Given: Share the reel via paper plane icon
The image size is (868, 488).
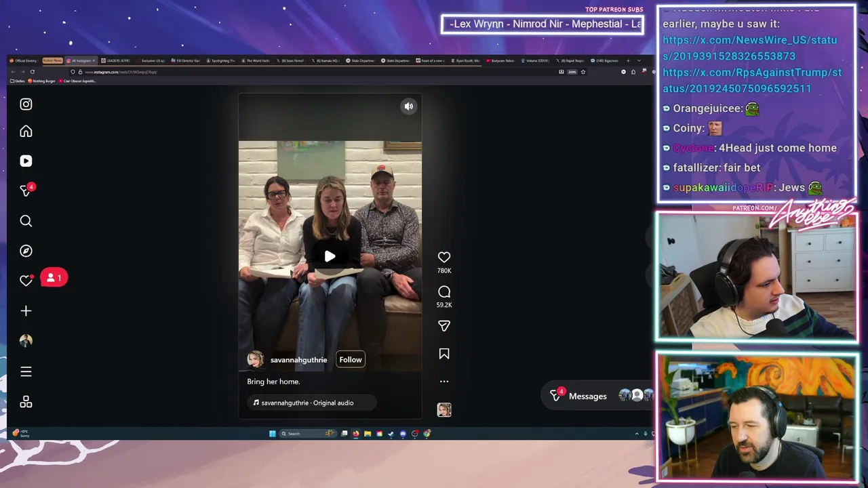Looking at the screenshot, I should click(x=444, y=326).
